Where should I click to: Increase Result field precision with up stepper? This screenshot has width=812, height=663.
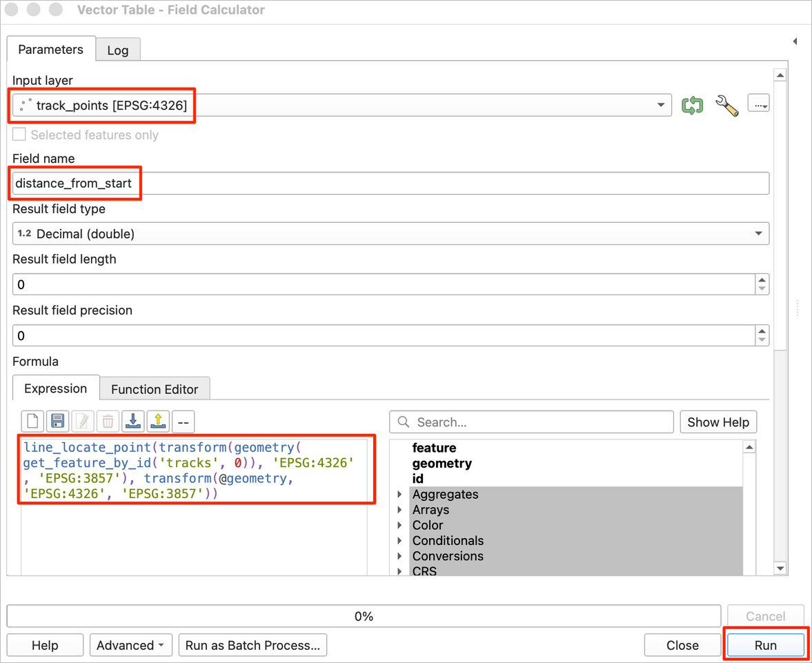762,330
